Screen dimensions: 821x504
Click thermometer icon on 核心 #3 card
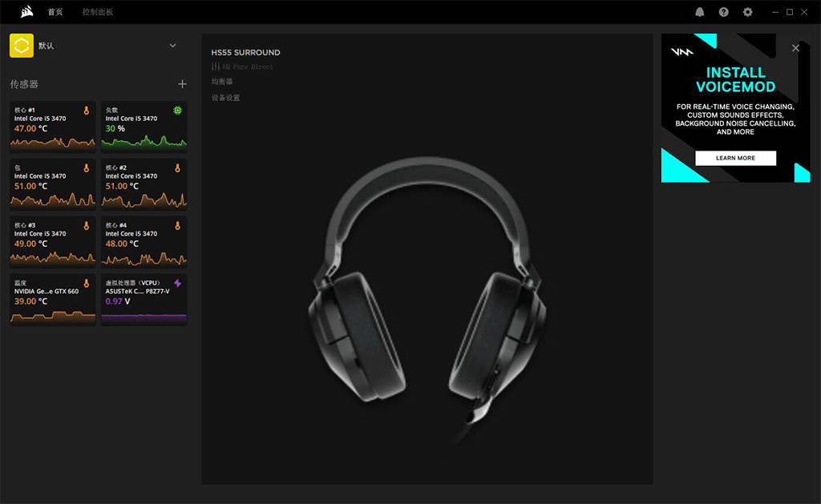pyautogui.click(x=87, y=226)
